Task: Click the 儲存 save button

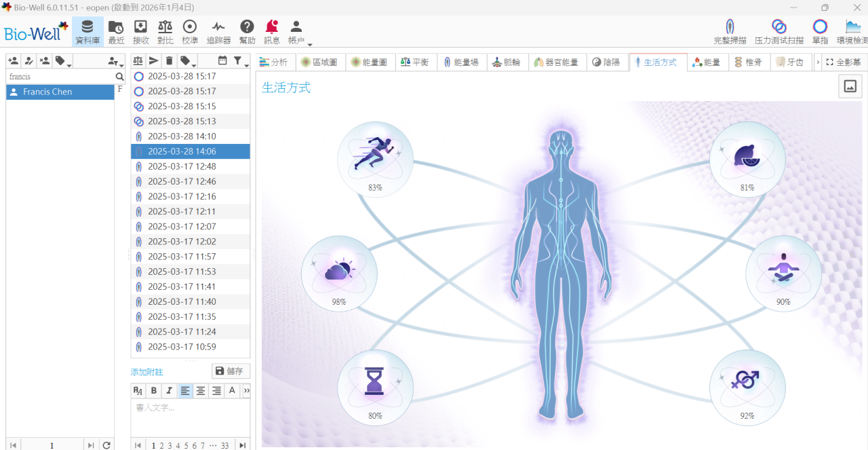Action: coord(231,371)
